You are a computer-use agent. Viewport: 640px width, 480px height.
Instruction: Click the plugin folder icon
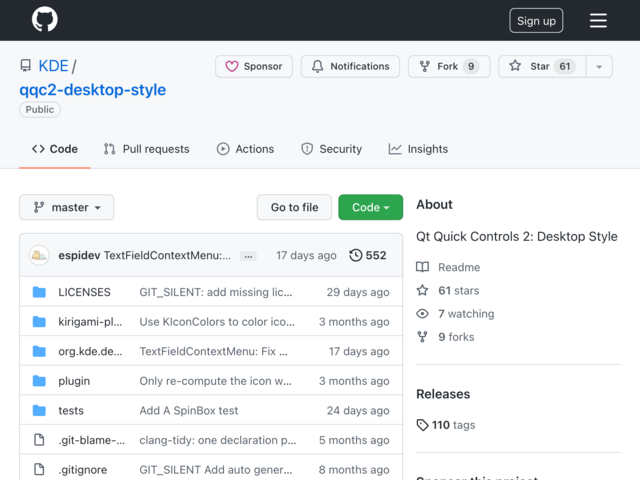click(x=39, y=381)
